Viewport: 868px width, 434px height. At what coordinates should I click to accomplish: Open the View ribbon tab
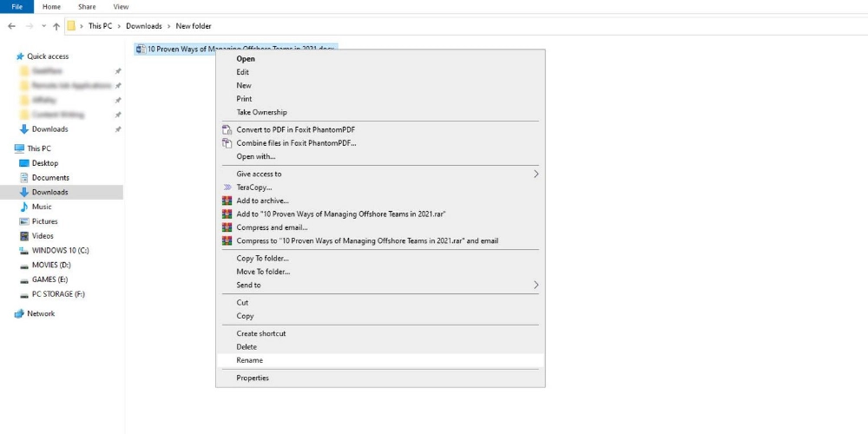point(121,6)
